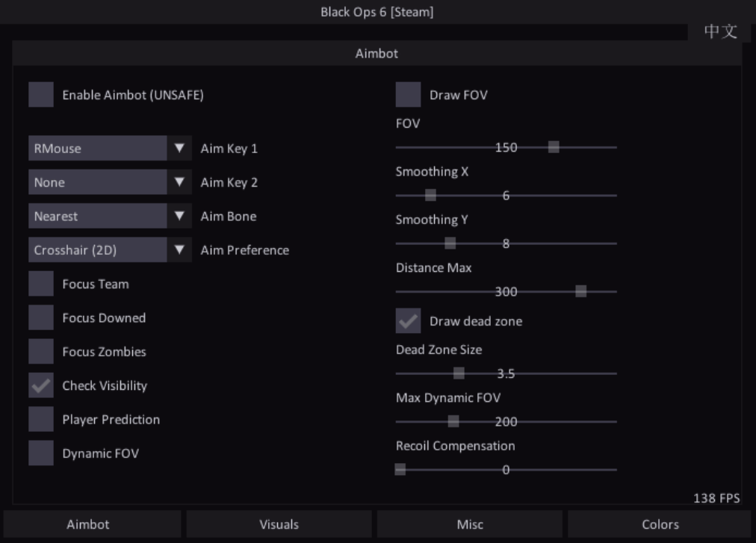The width and height of the screenshot is (756, 543).
Task: Go to the Colors tab
Action: [x=660, y=524]
